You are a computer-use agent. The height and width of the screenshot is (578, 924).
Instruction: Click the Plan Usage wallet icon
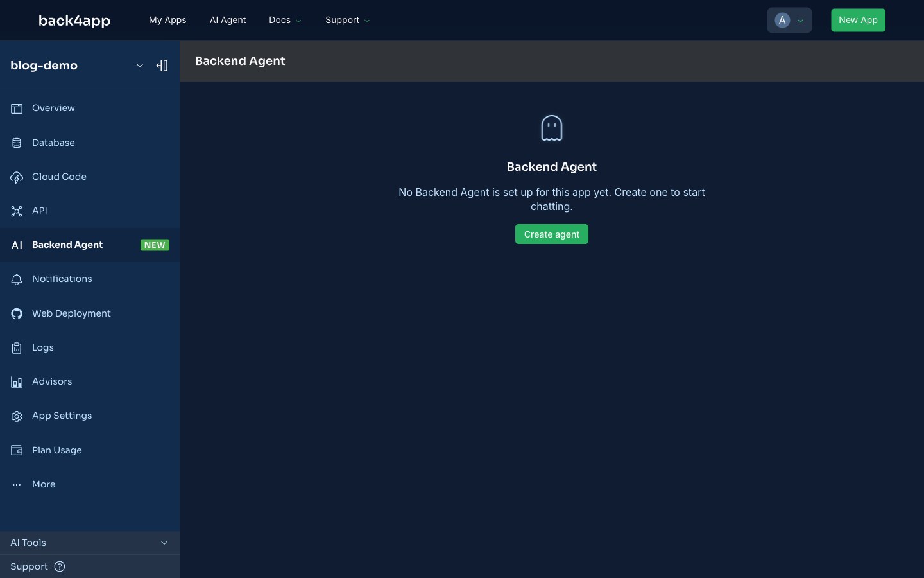pyautogui.click(x=17, y=450)
